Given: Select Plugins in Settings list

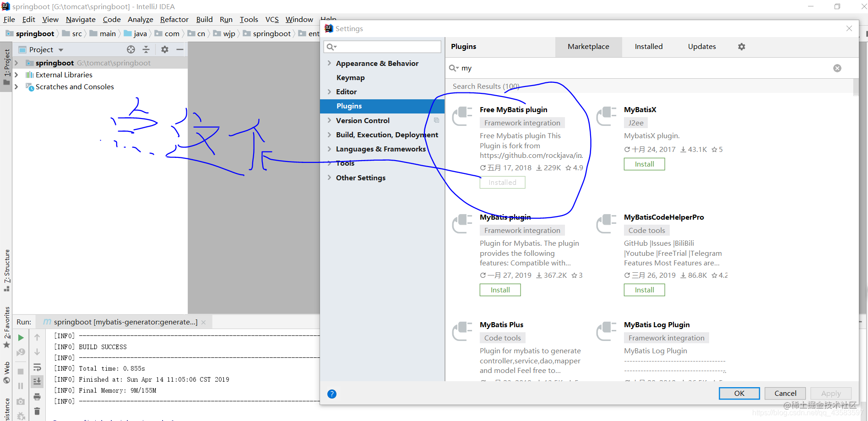Looking at the screenshot, I should coord(382,106).
